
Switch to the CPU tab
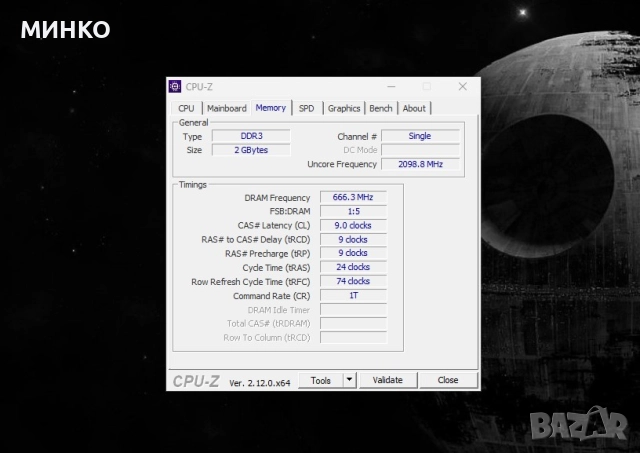(x=186, y=108)
